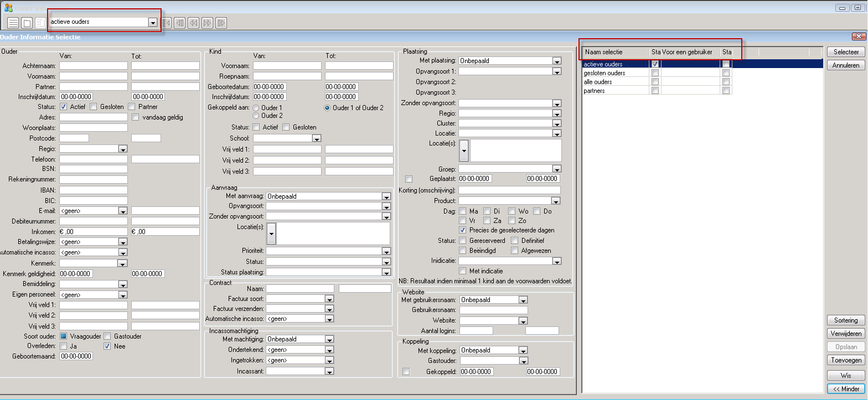Uncheck 'Precies de geselecteerde dagen'
Image resolution: width=868 pixels, height=400 pixels.
[x=463, y=230]
